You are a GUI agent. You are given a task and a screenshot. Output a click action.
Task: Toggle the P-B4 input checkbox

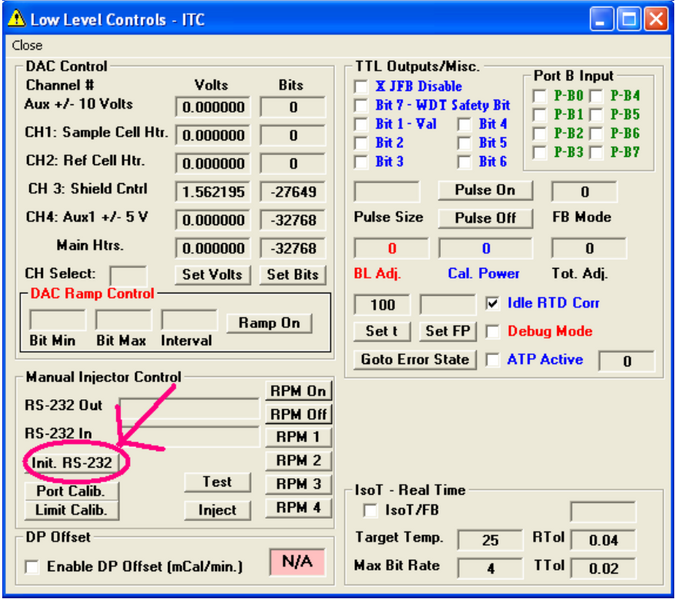596,96
